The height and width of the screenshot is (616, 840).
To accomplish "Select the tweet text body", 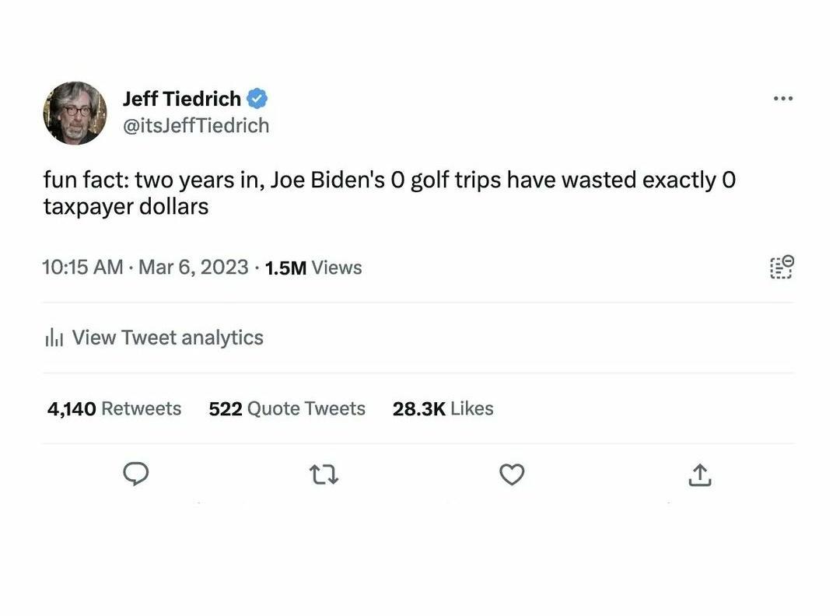I will click(389, 192).
